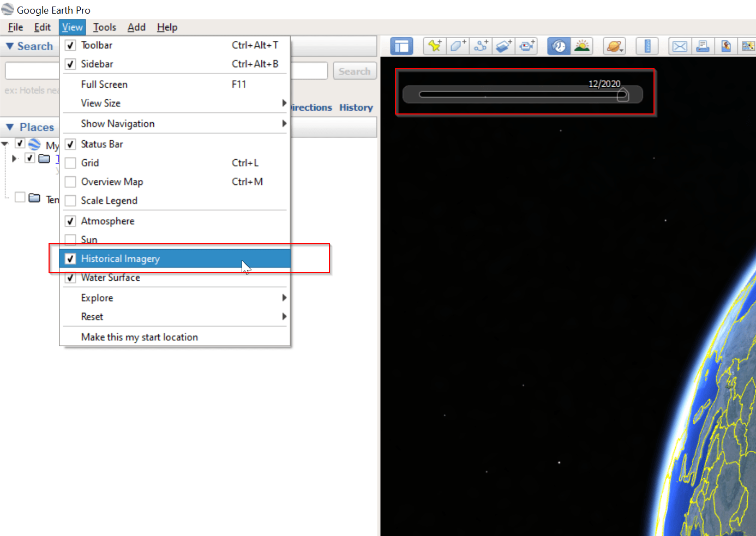Open the History link

356,107
